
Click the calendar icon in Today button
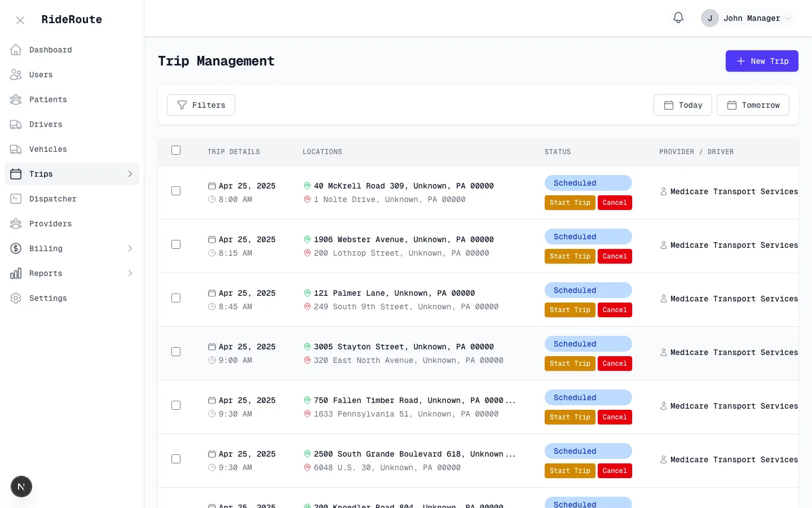coord(669,105)
